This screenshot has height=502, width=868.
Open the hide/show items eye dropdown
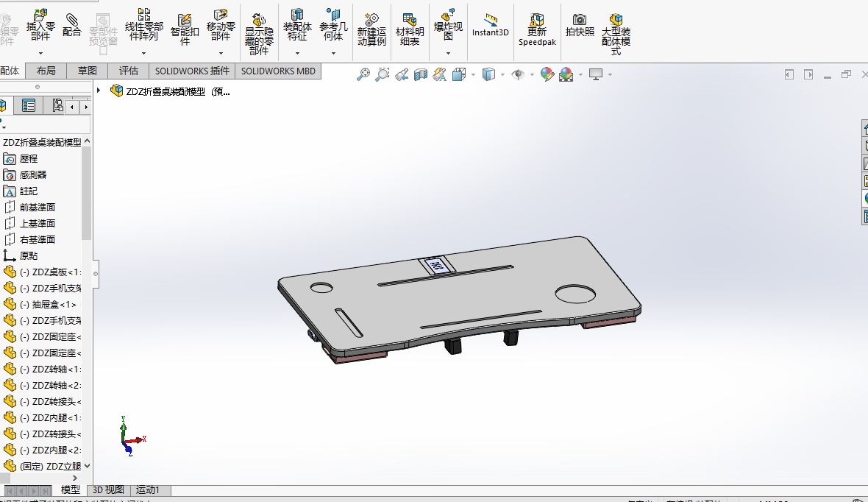tap(533, 74)
